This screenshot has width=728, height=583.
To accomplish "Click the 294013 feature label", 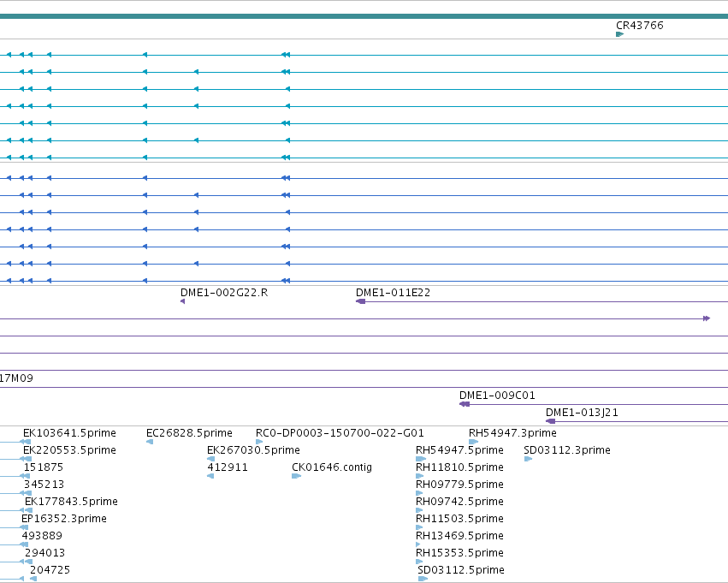I will (45, 553).
